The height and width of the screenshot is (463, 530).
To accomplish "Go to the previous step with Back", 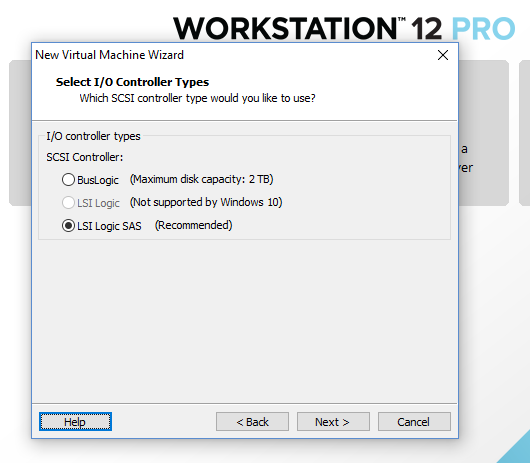I will point(252,421).
